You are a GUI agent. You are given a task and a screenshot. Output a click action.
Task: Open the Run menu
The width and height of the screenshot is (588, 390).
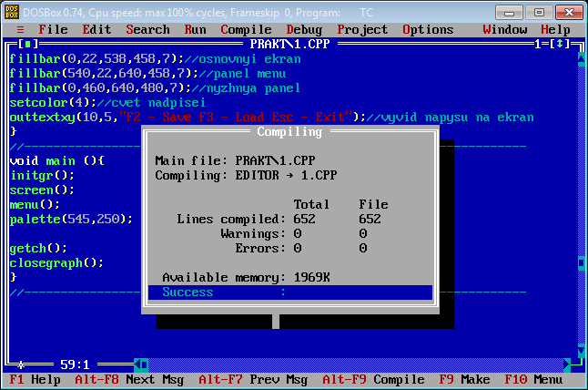point(195,30)
